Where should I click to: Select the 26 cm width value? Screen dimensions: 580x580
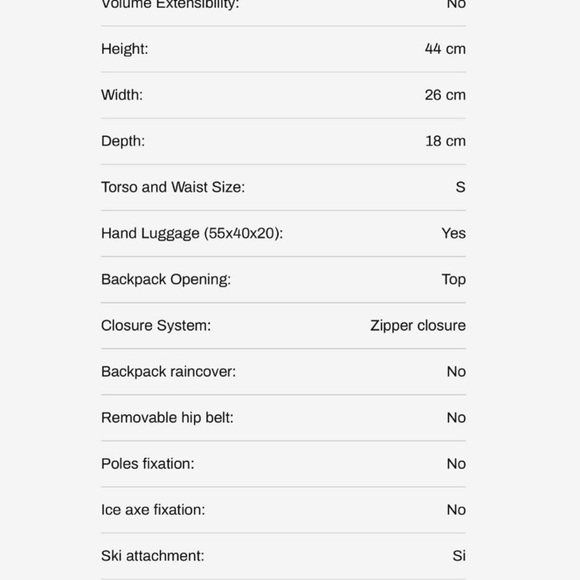click(x=445, y=95)
